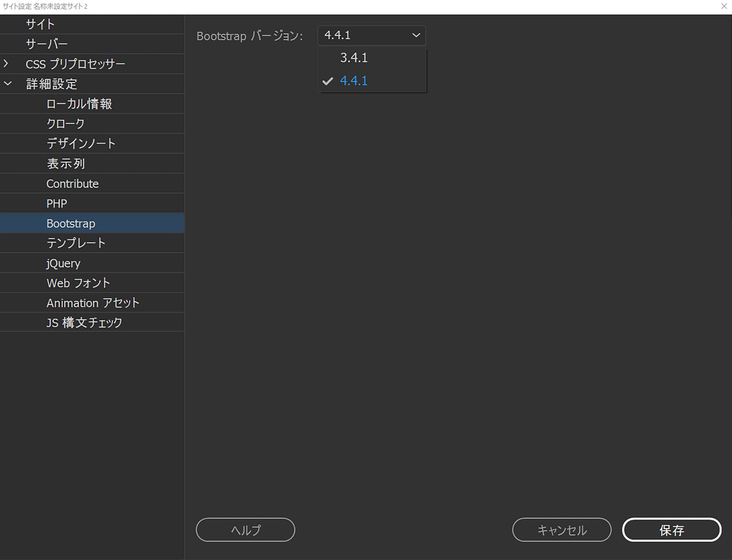Image resolution: width=732 pixels, height=560 pixels.
Task: Open the テンプレート settings
Action: click(x=76, y=243)
